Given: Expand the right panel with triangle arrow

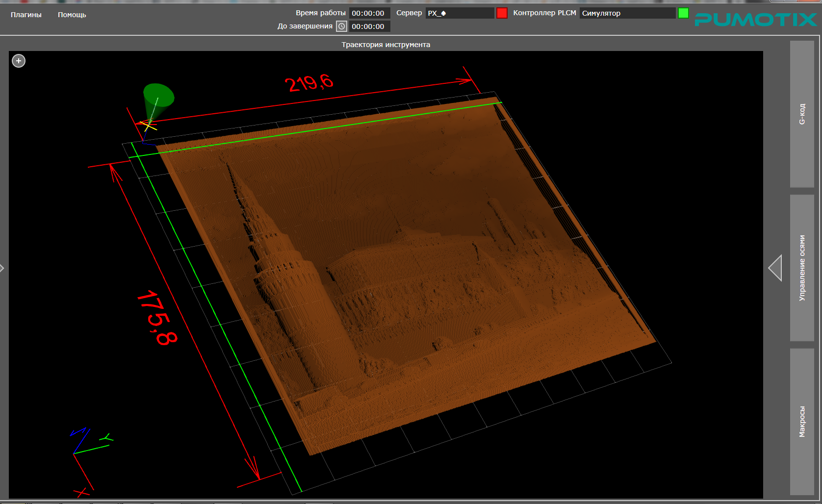Looking at the screenshot, I should (775, 268).
